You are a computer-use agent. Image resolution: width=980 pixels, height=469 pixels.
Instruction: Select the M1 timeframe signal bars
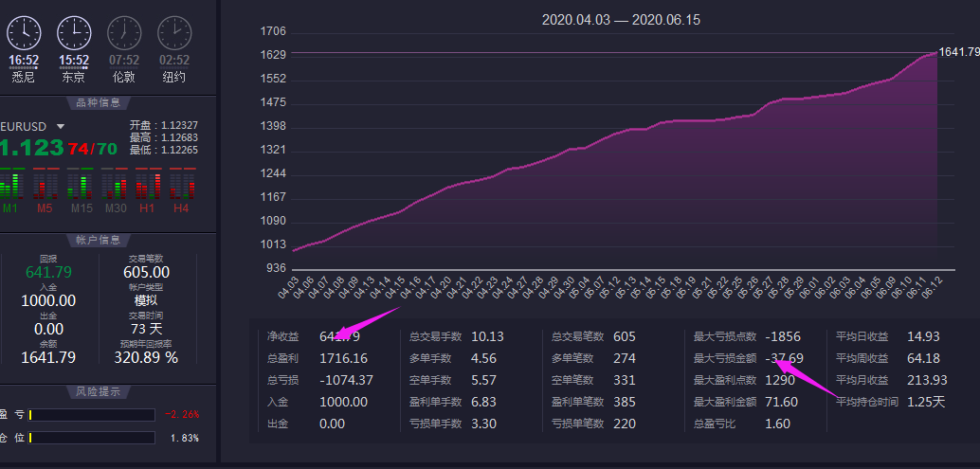click(11, 184)
